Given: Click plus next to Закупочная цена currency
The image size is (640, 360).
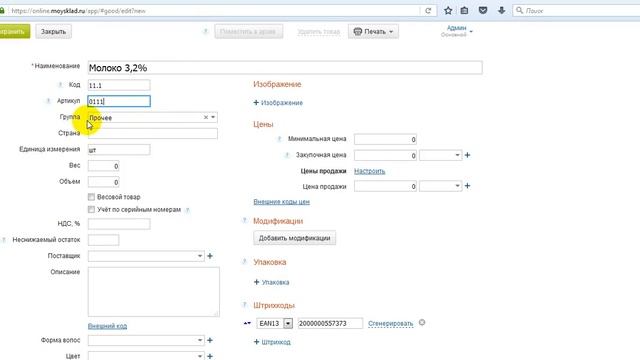Looking at the screenshot, I should (467, 155).
